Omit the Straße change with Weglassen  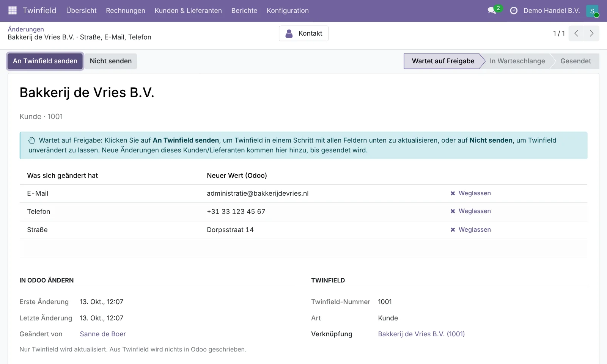click(470, 230)
